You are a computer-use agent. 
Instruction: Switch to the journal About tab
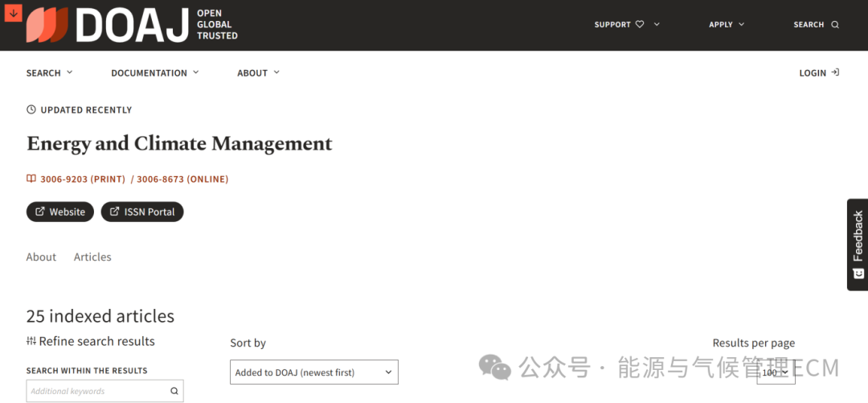(x=41, y=257)
